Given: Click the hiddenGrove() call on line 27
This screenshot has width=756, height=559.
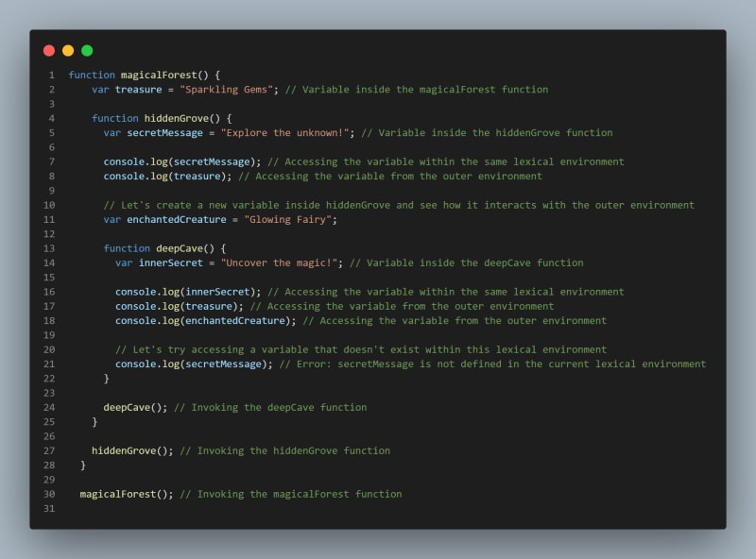Looking at the screenshot, I should click(132, 450).
